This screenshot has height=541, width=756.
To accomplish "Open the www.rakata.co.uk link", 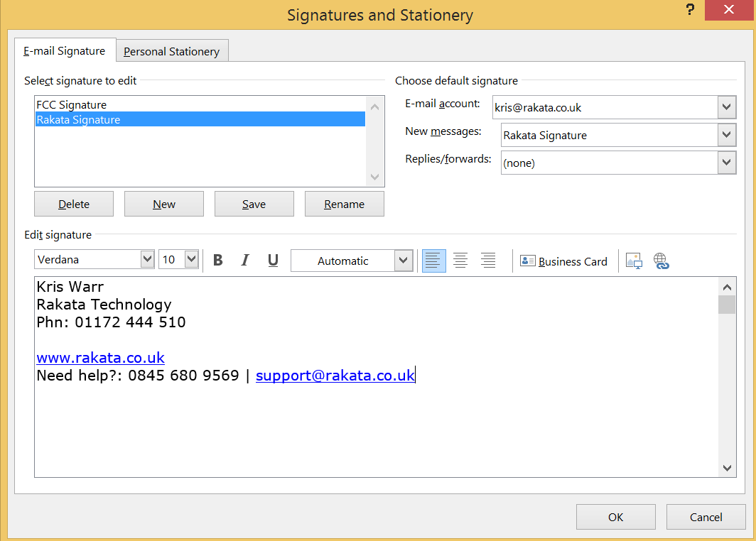I will pyautogui.click(x=101, y=357).
